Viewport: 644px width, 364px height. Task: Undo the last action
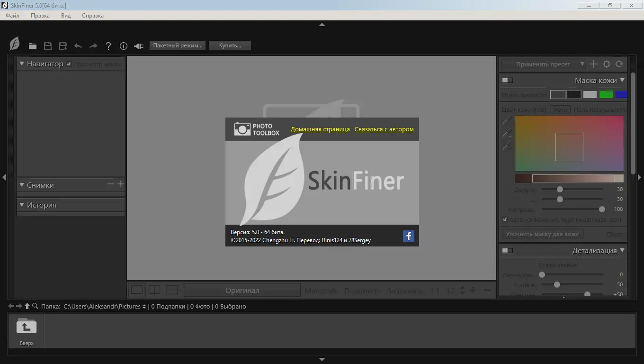[x=78, y=46]
